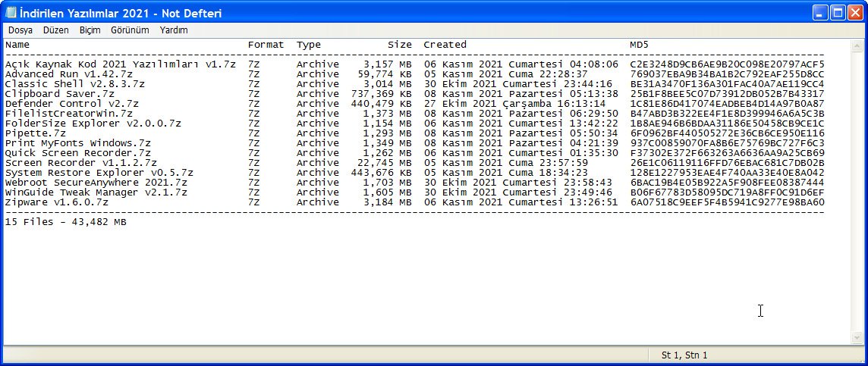Click 'Advanced Run v1.42.7z' file name
This screenshot has height=366, width=868.
coord(68,74)
